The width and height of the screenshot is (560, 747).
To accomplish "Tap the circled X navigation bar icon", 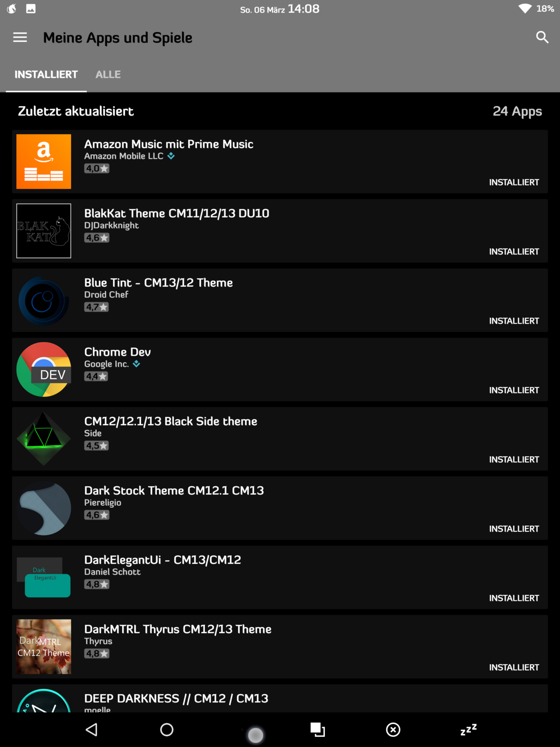I will tap(393, 729).
